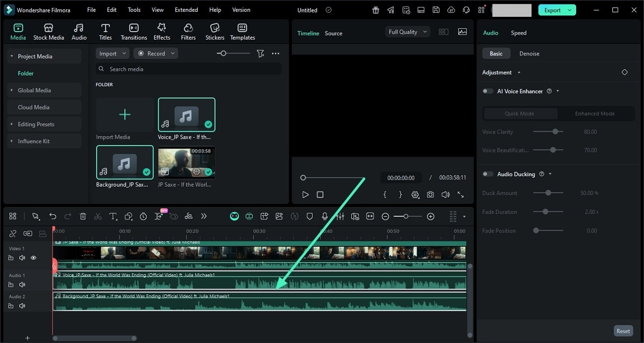
Task: Select the JP Saxe video thumbnail in media
Action: tap(186, 162)
